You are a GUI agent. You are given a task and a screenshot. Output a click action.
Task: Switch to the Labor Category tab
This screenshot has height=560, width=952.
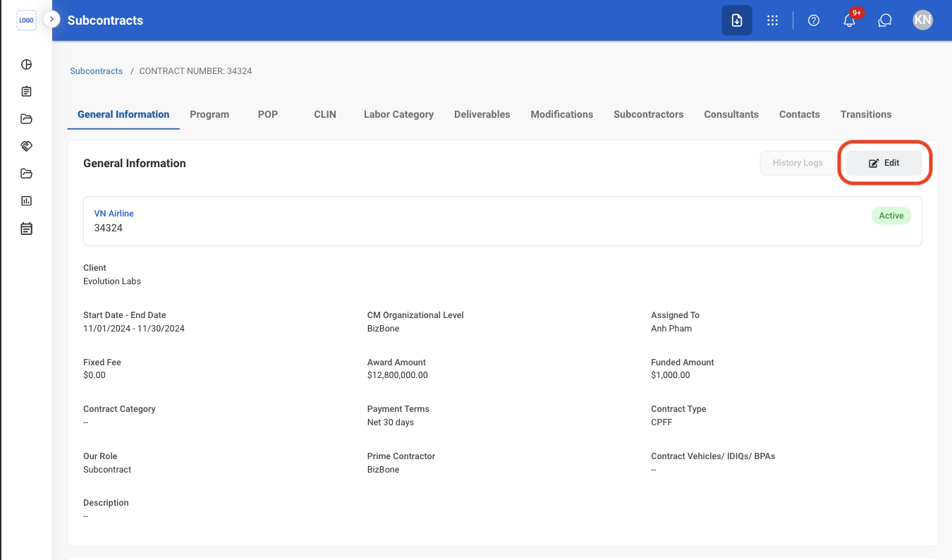click(398, 114)
